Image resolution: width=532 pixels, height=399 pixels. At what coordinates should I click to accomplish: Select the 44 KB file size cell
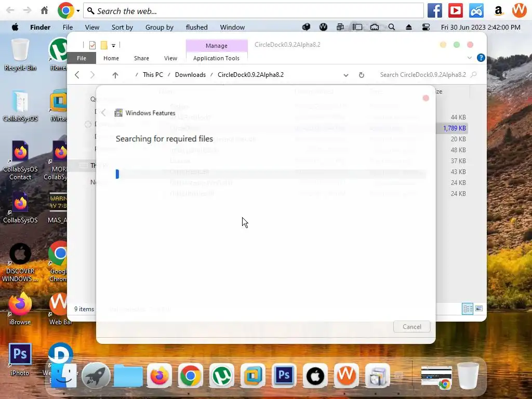[x=458, y=117]
